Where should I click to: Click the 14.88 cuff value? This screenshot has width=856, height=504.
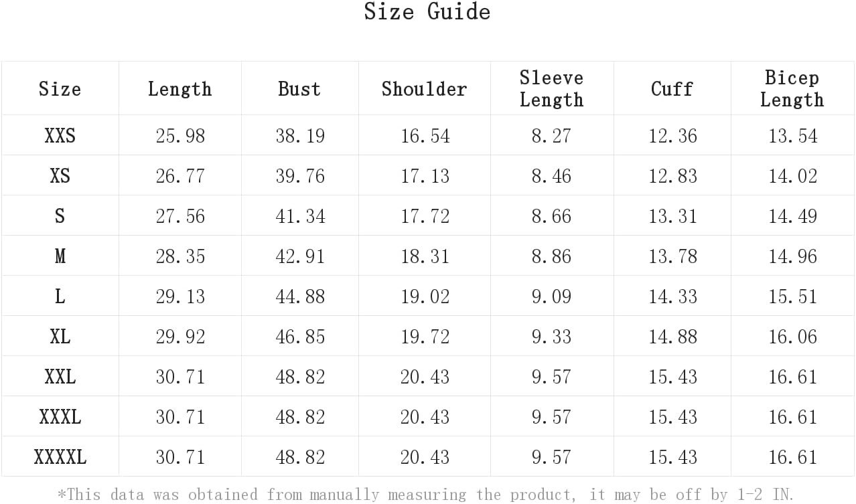(x=672, y=337)
